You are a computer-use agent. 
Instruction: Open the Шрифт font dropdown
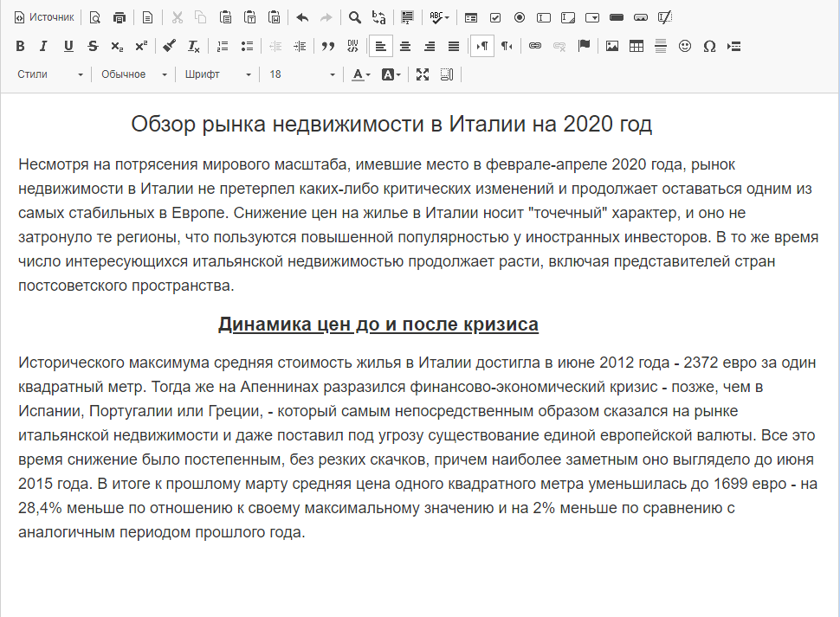(217, 74)
